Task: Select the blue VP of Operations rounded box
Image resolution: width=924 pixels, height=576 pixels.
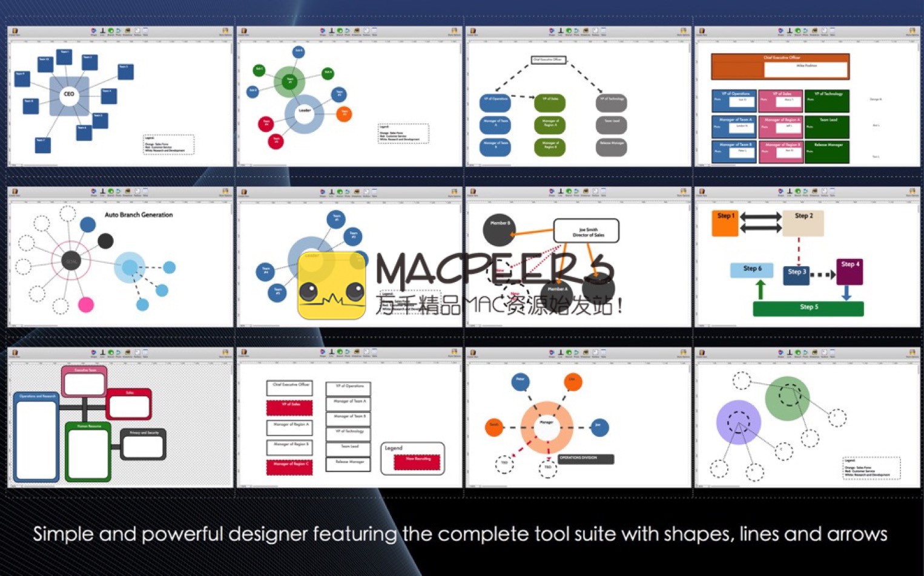Action: [495, 102]
